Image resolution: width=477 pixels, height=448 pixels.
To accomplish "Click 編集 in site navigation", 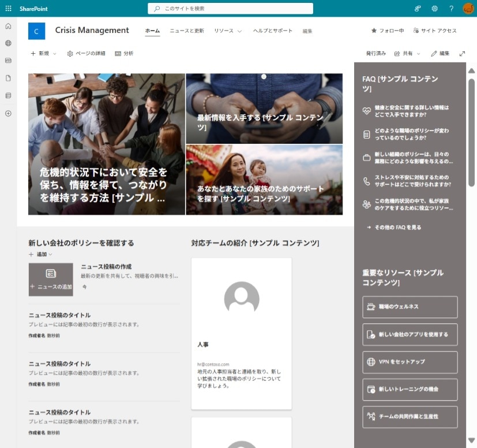I will (307, 31).
